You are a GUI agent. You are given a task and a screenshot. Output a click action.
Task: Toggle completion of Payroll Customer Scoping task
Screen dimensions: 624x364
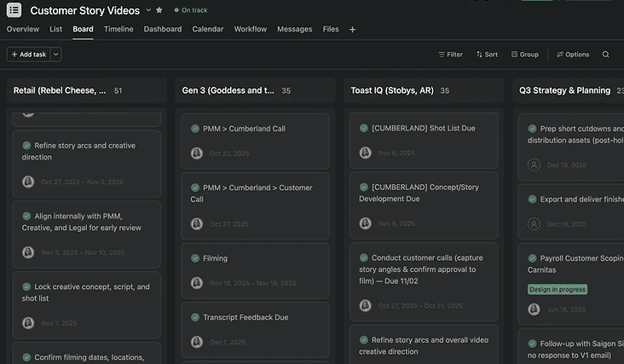(x=532, y=258)
